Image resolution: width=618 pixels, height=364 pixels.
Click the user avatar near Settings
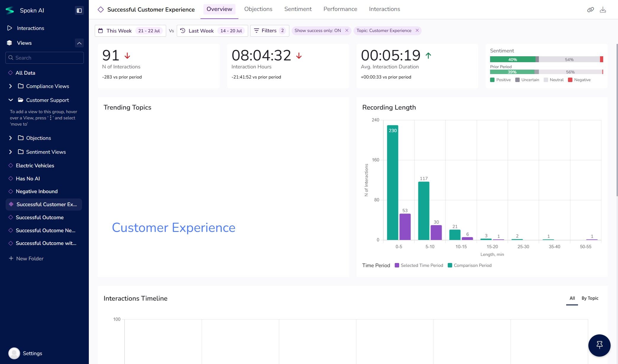(x=14, y=353)
